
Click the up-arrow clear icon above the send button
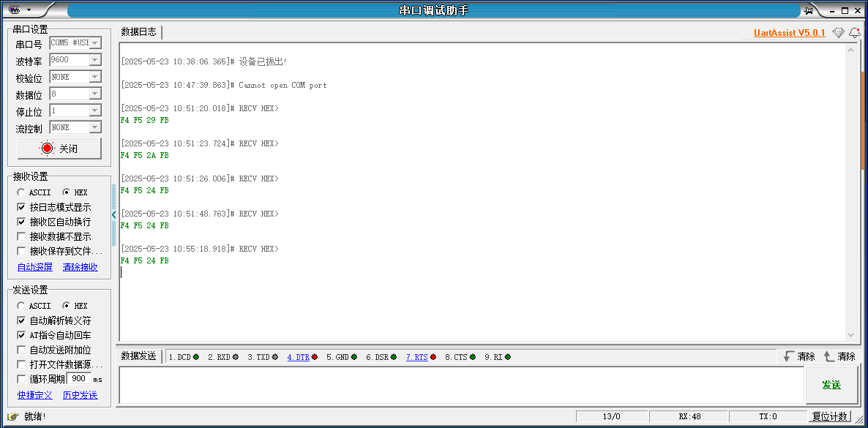pyautogui.click(x=828, y=356)
